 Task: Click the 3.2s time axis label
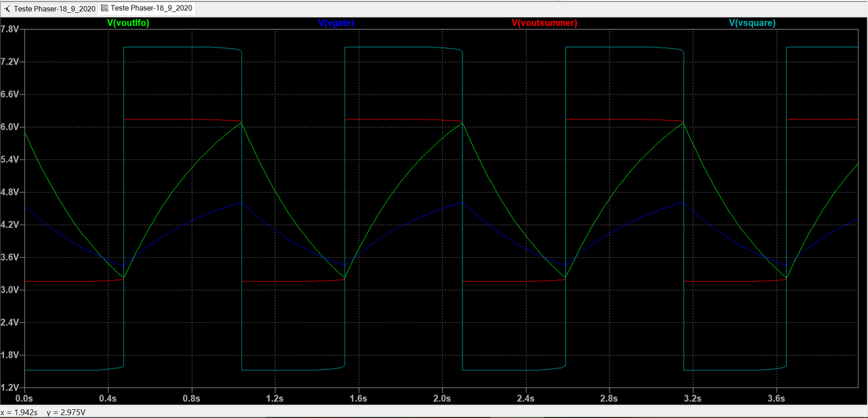(x=693, y=398)
